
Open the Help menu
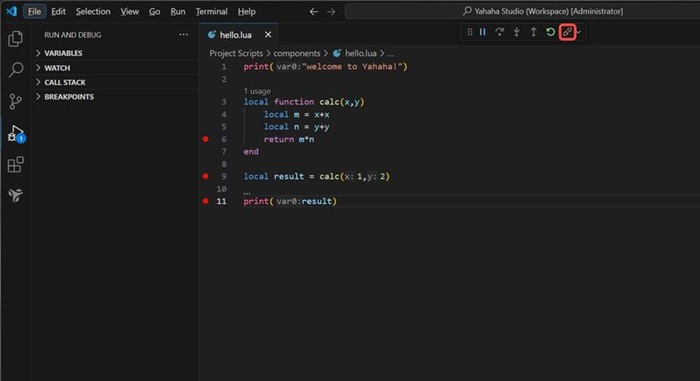click(x=246, y=12)
